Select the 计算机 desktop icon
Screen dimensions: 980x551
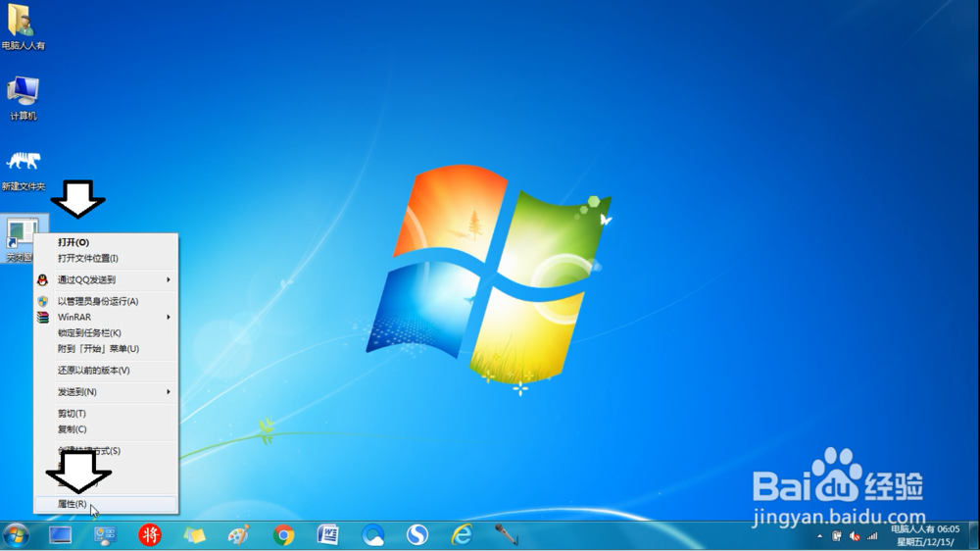24,98
